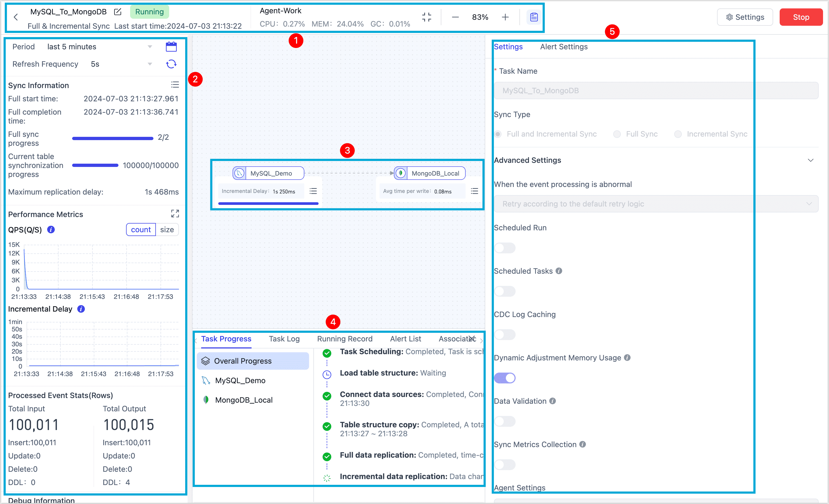Open the Task Log tab
This screenshot has width=829, height=504.
coord(284,339)
